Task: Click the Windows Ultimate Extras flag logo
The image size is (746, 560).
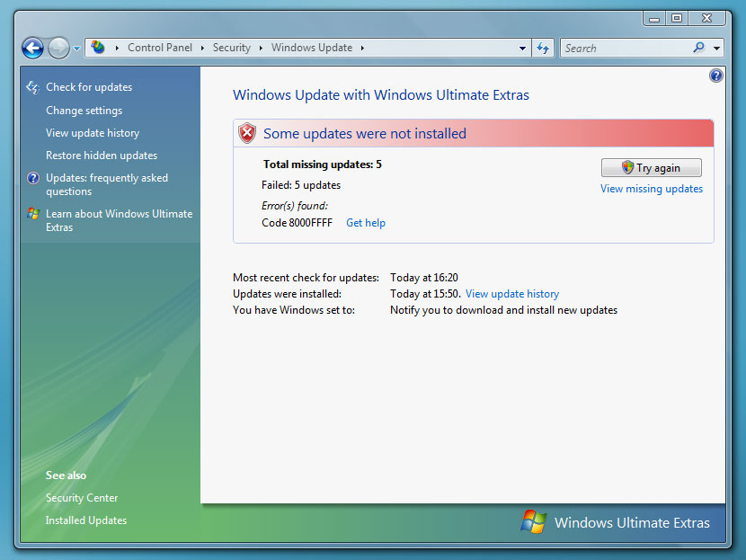Action: coord(534,521)
